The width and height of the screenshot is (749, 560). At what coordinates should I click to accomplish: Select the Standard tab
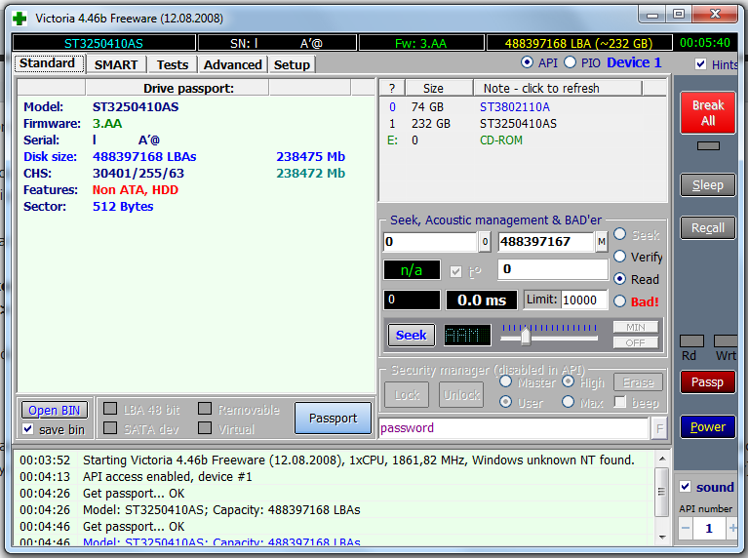click(x=47, y=63)
